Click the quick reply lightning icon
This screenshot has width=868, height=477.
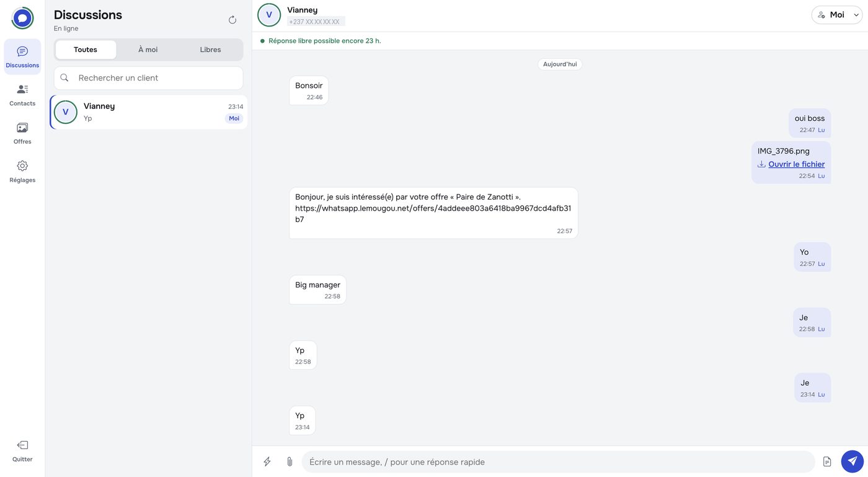(x=267, y=462)
